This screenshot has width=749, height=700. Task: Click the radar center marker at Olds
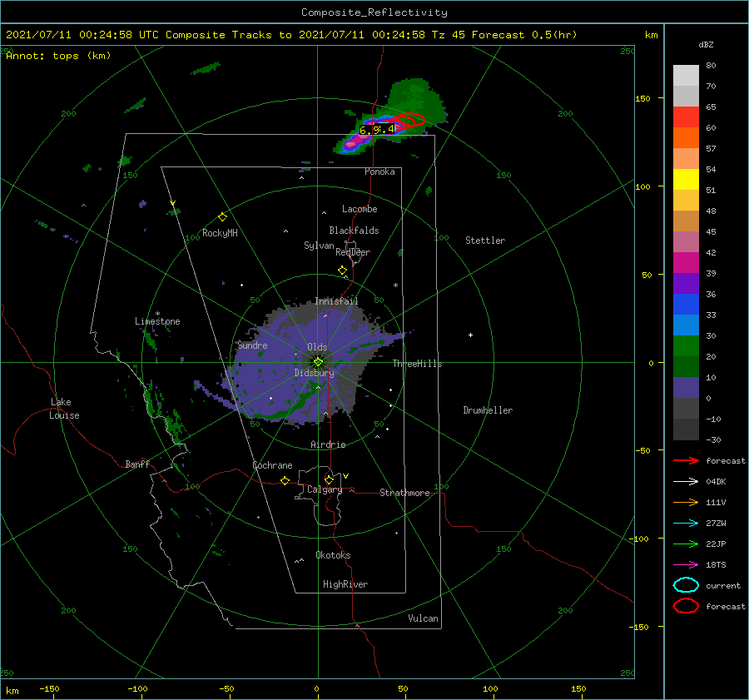click(x=318, y=362)
